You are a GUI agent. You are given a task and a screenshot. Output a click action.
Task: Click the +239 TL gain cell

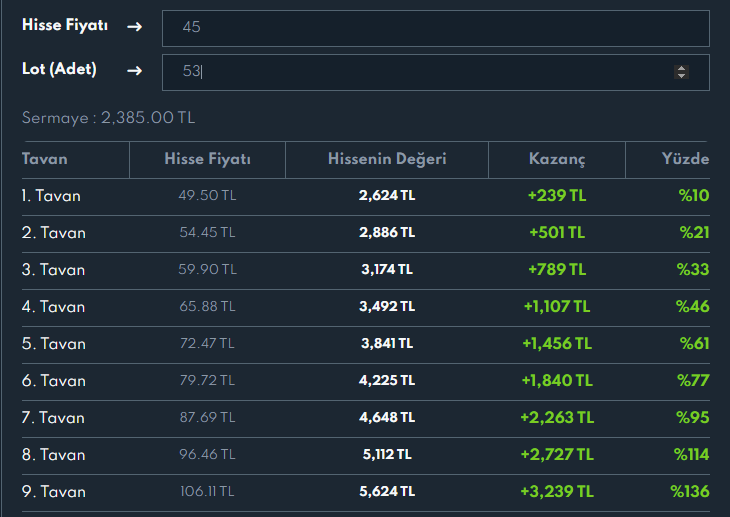(x=557, y=195)
